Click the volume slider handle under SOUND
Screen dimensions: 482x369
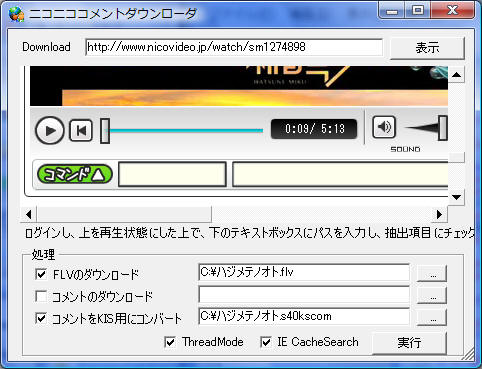[443, 128]
